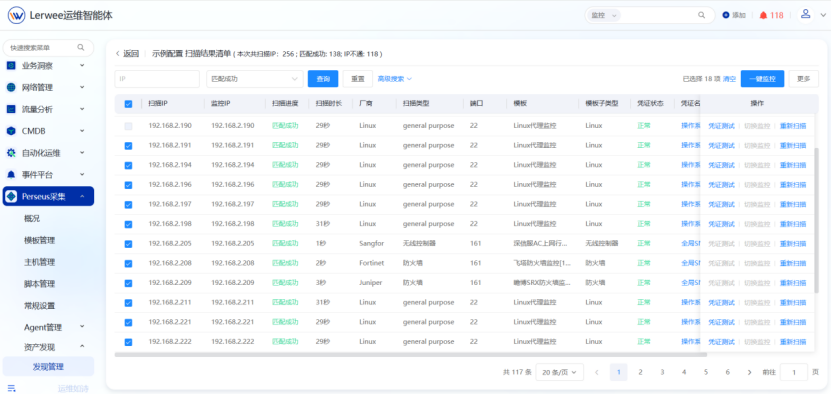Open alerts via the red bell icon
The height and width of the screenshot is (394, 831).
pos(763,15)
